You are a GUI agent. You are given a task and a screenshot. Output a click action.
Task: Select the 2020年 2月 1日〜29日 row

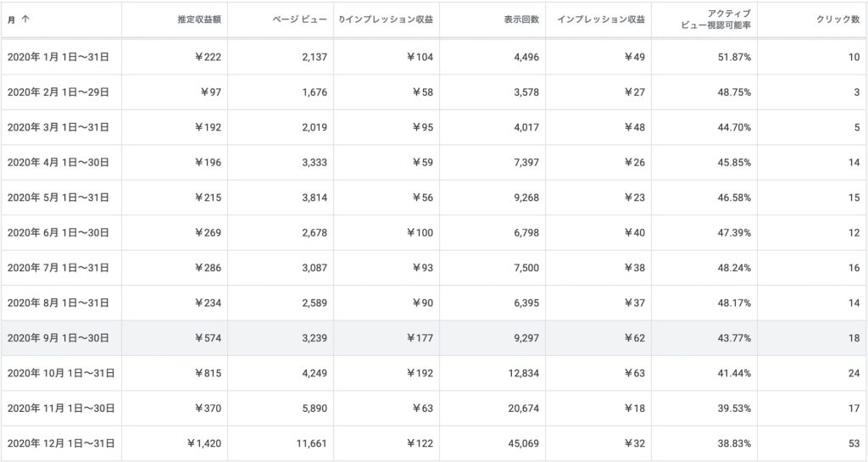(434, 92)
